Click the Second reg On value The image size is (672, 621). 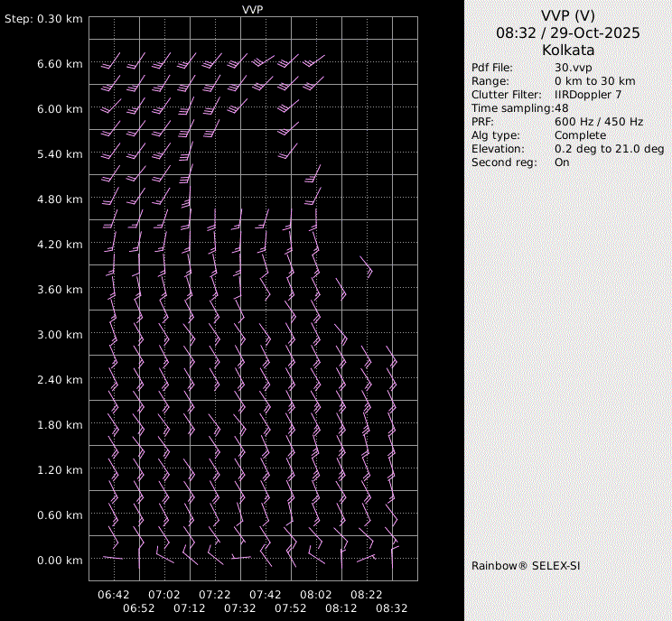click(562, 162)
